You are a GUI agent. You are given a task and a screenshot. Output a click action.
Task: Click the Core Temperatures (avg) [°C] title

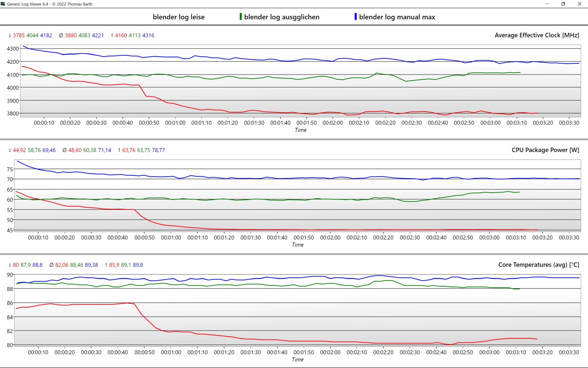pyautogui.click(x=538, y=265)
